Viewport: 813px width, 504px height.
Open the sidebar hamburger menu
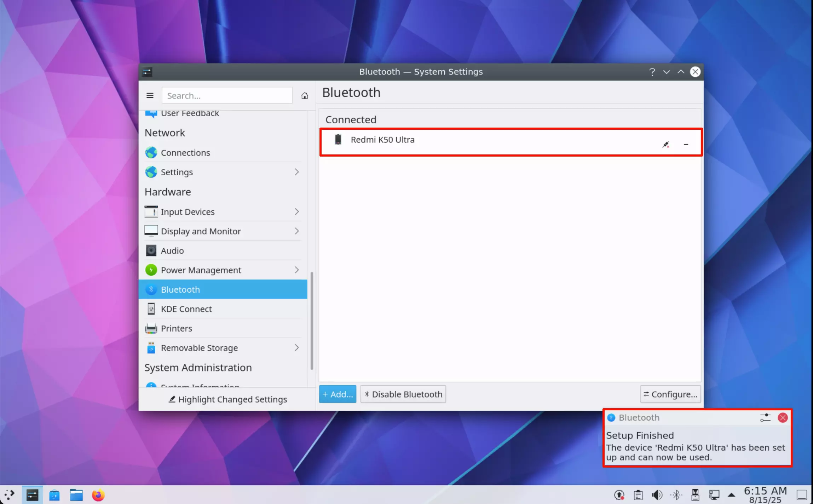click(150, 95)
